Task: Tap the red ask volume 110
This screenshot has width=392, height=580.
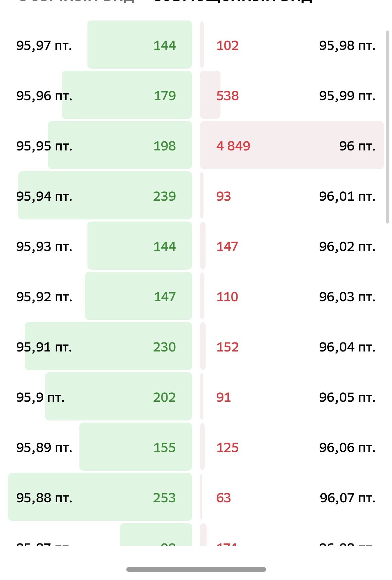Action: [x=227, y=297]
